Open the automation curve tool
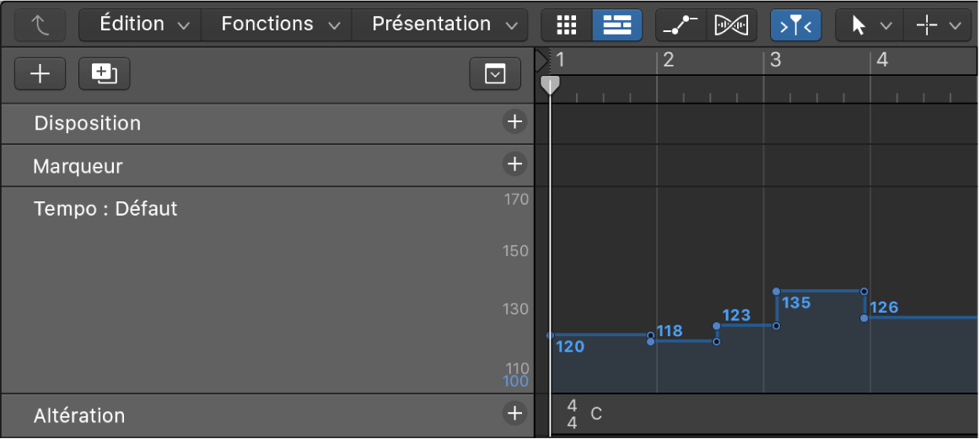Screen dimensions: 980x439 (x=679, y=25)
